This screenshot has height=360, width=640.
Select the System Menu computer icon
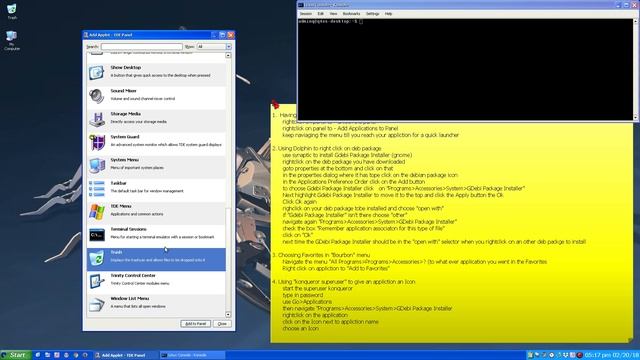coord(97,165)
